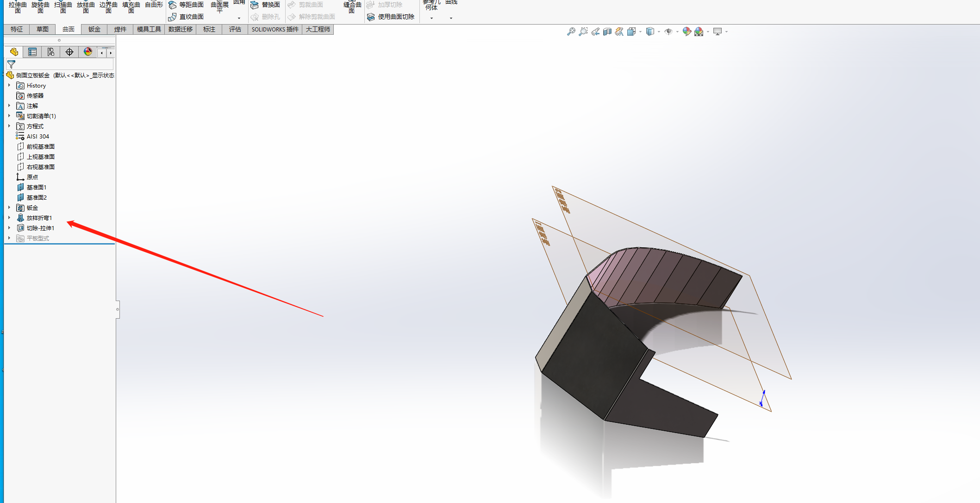Expand the 切割清单(1) cut list node
Image resolution: width=980 pixels, height=503 pixels.
click(9, 116)
